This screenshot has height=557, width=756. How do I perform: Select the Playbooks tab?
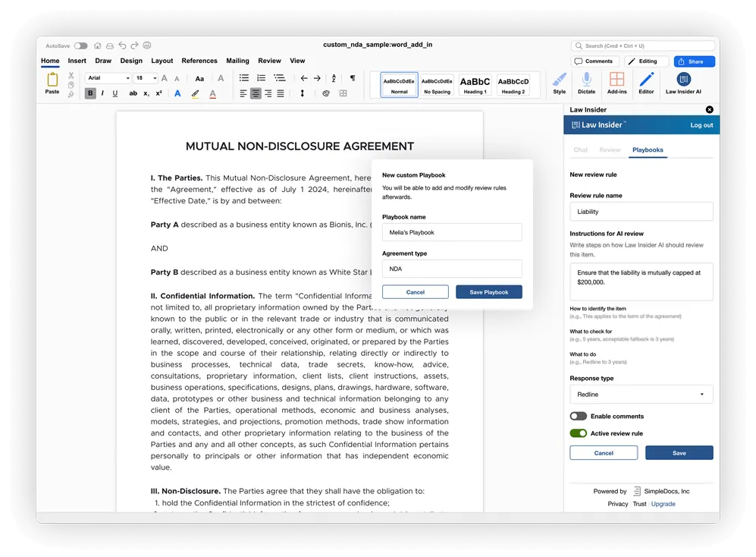(648, 150)
